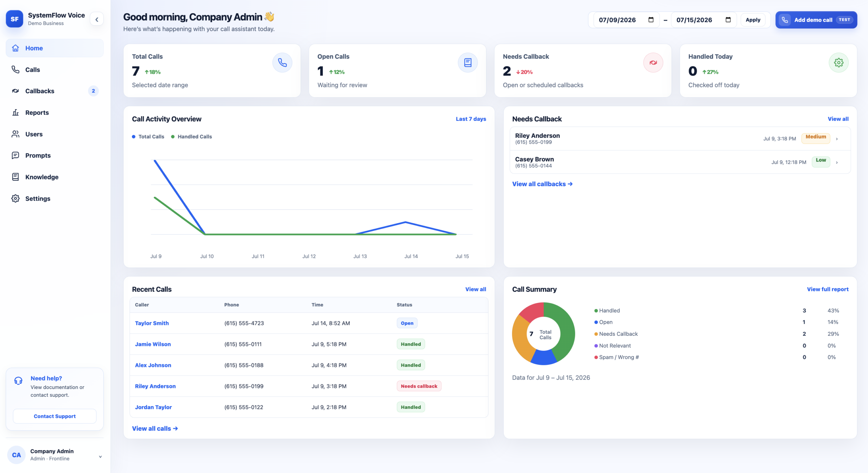Click the Last 7 days link
Viewport: 868px width, 473px height.
tap(471, 119)
